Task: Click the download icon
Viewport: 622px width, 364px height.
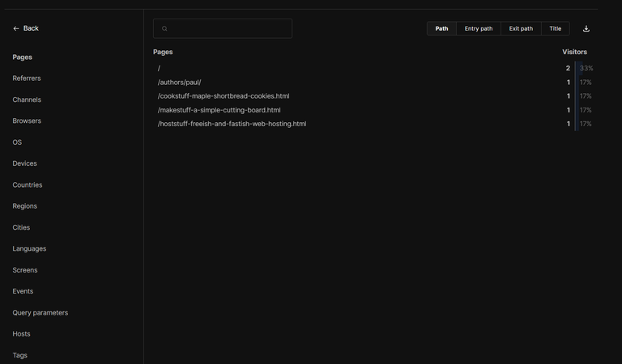Action: point(586,28)
